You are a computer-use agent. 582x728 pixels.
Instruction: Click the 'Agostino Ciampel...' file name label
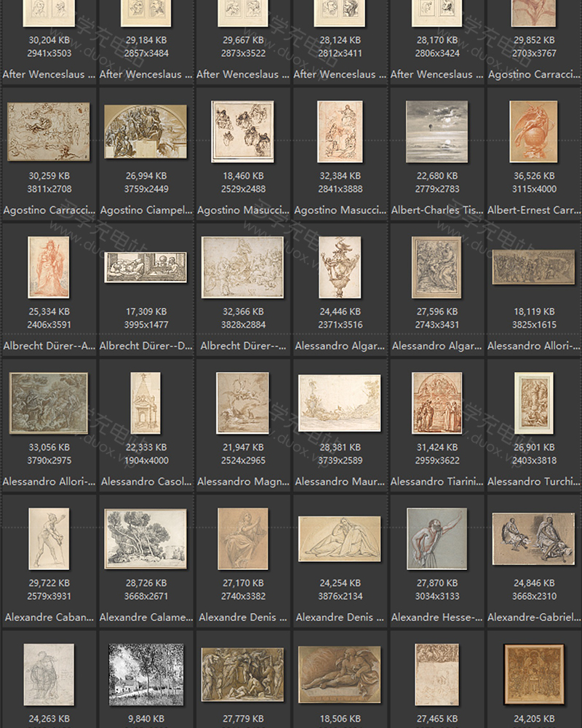point(145,210)
